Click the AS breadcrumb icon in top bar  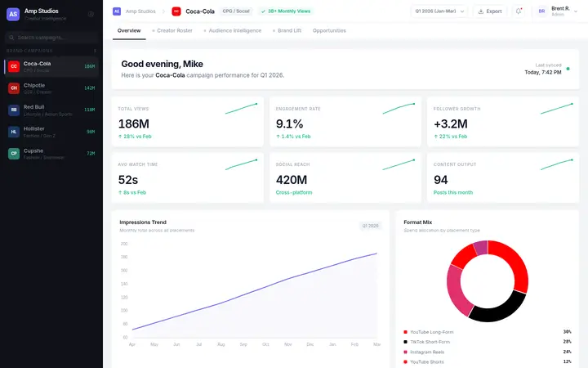click(117, 11)
